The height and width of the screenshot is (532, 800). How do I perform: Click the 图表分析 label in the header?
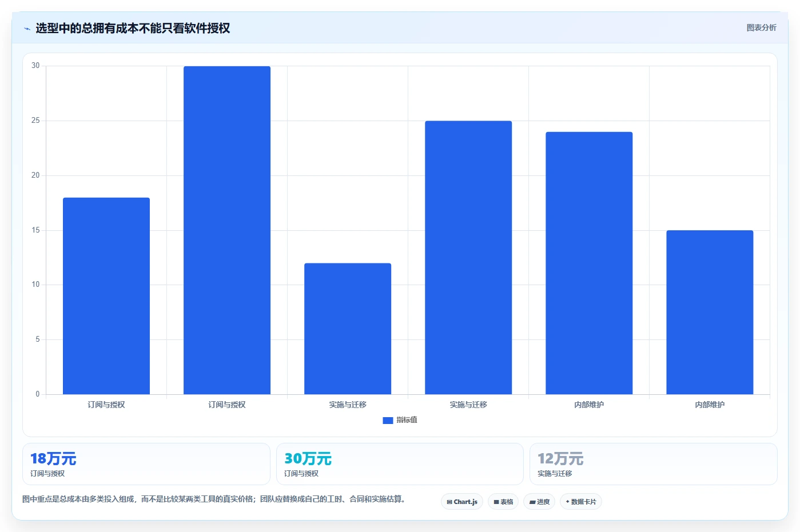pyautogui.click(x=761, y=27)
